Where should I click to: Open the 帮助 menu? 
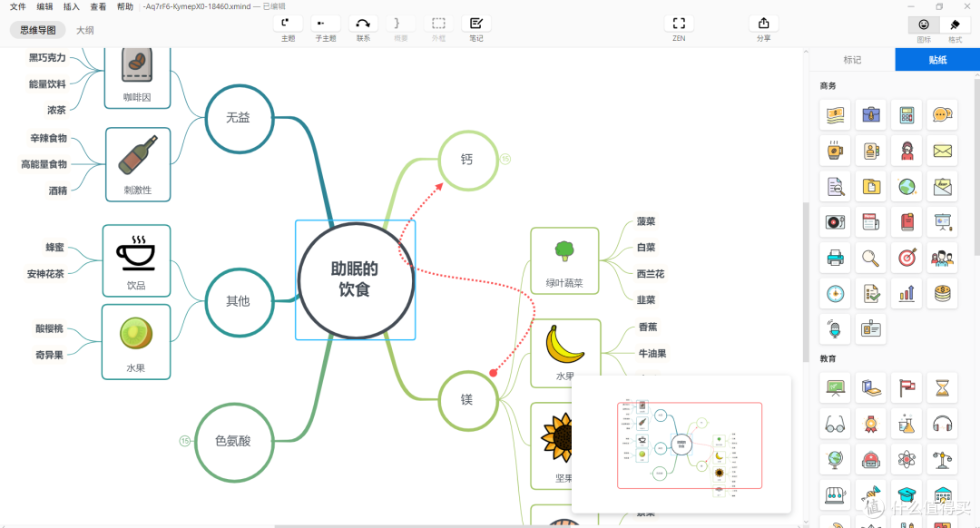coord(125,6)
